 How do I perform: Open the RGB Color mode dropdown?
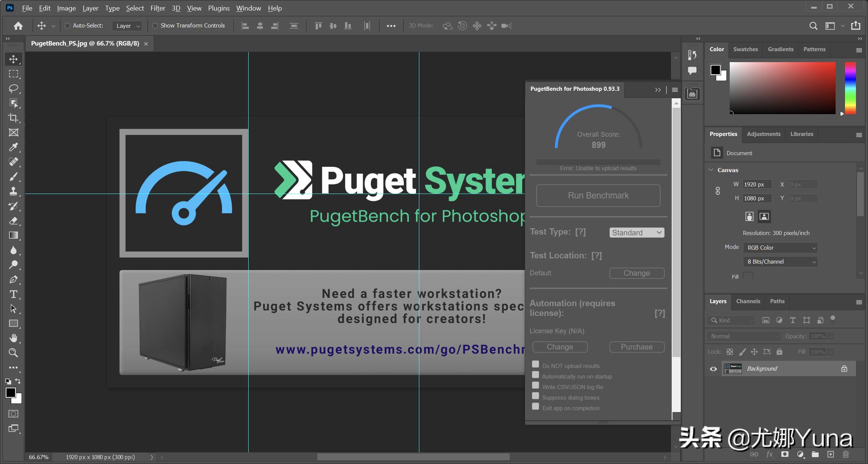click(781, 248)
